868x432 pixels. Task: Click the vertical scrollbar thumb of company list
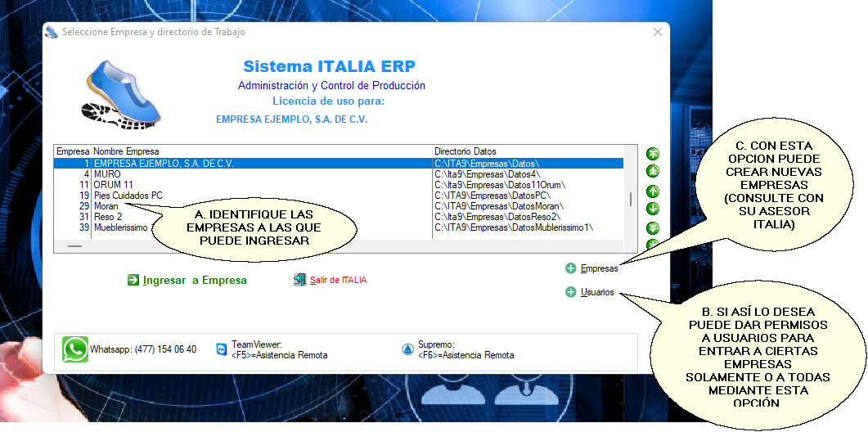coord(631,200)
